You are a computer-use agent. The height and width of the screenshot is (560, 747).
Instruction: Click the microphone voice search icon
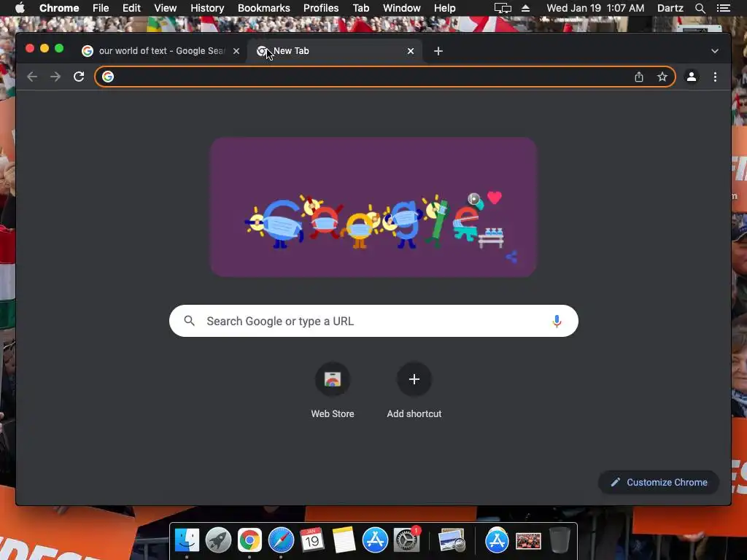tap(557, 322)
